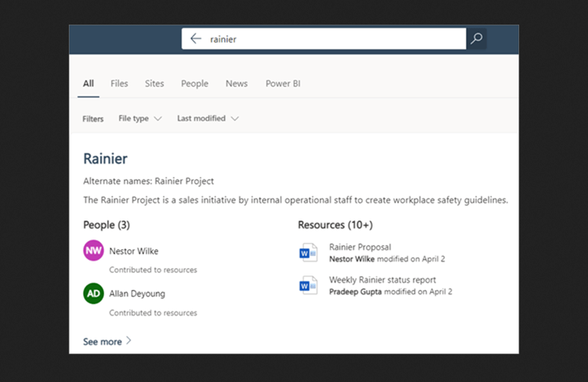Open the Weekly Rainier status report

[382, 280]
